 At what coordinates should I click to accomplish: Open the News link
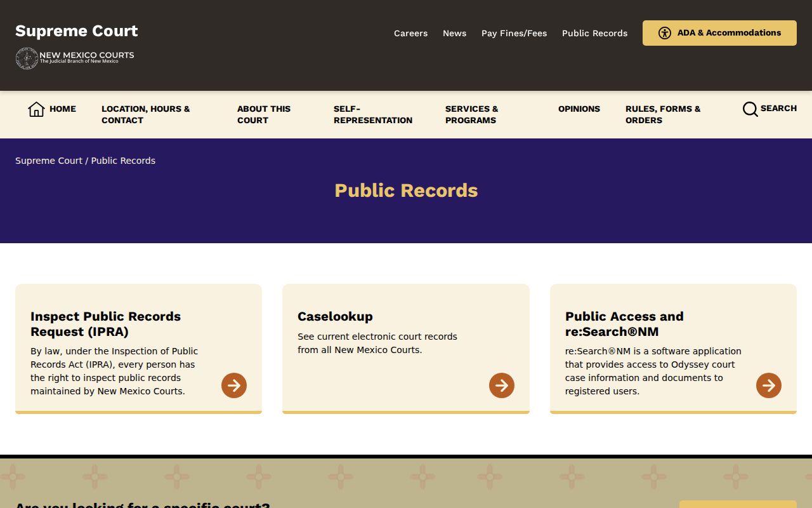pos(454,33)
